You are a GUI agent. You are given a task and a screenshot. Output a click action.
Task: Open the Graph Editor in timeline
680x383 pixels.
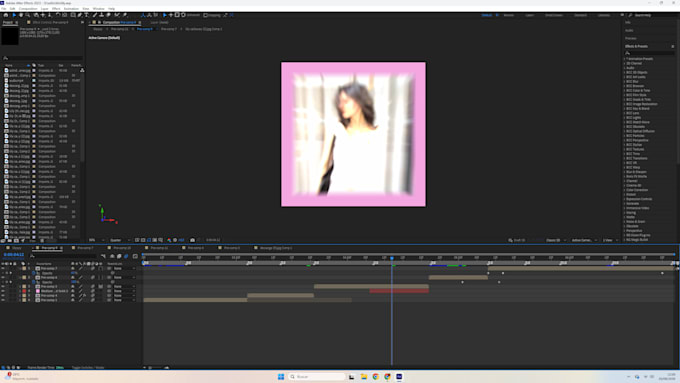tap(135, 256)
